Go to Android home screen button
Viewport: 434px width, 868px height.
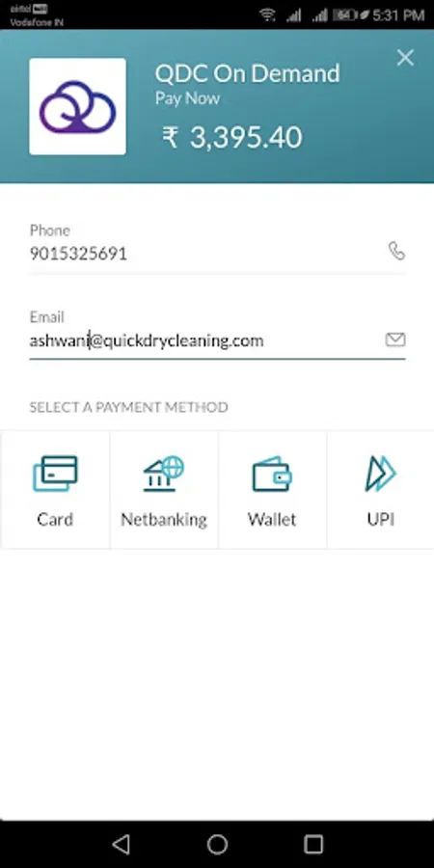coord(217,844)
